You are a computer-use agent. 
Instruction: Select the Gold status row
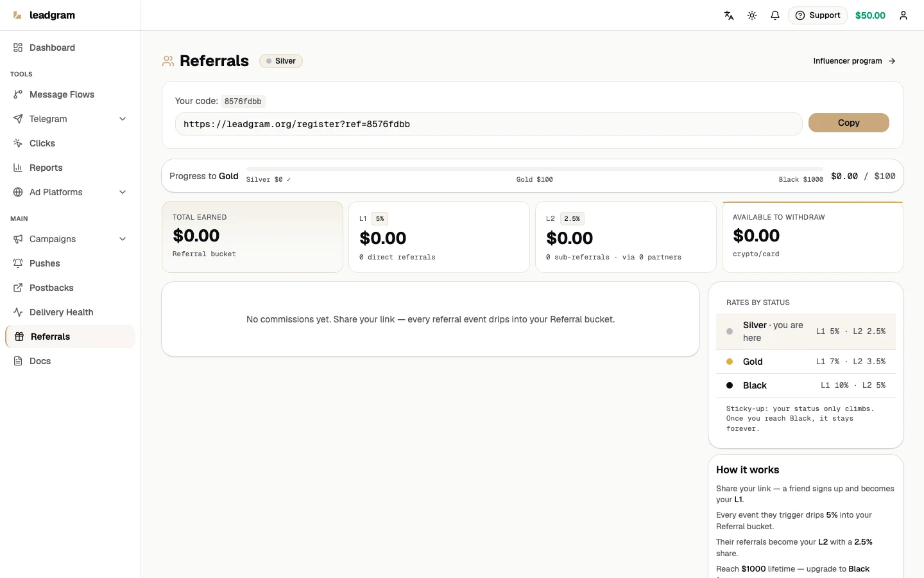[806, 362]
